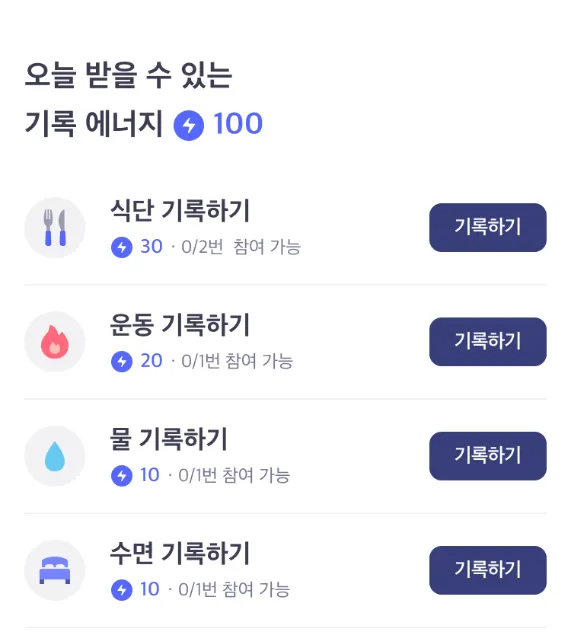The height and width of the screenshot is (640, 571).
Task: Click the lightning energy icon beside 100
Action: tap(189, 125)
